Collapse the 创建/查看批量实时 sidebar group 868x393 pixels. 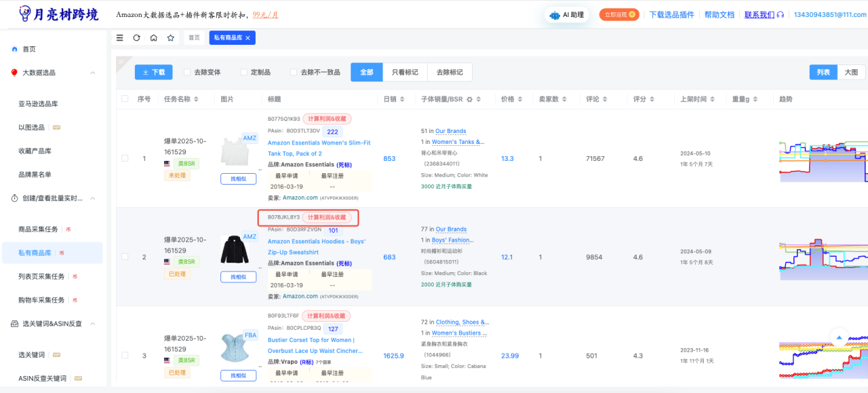click(x=93, y=198)
